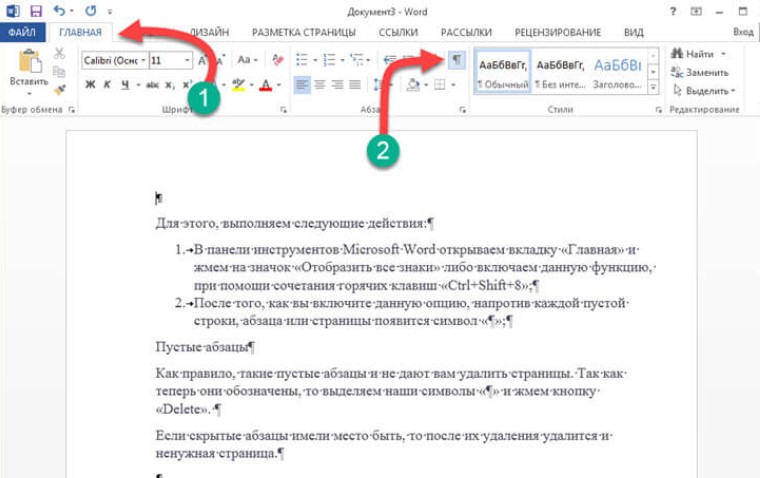The width and height of the screenshot is (760, 478).
Task: Justify the text alignment
Action: coord(355,85)
